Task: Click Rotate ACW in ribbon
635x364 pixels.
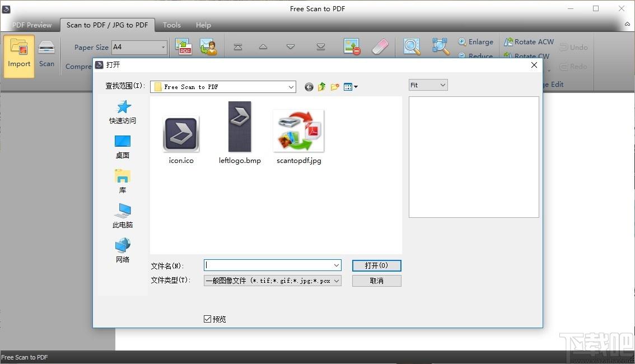Action: coord(529,41)
